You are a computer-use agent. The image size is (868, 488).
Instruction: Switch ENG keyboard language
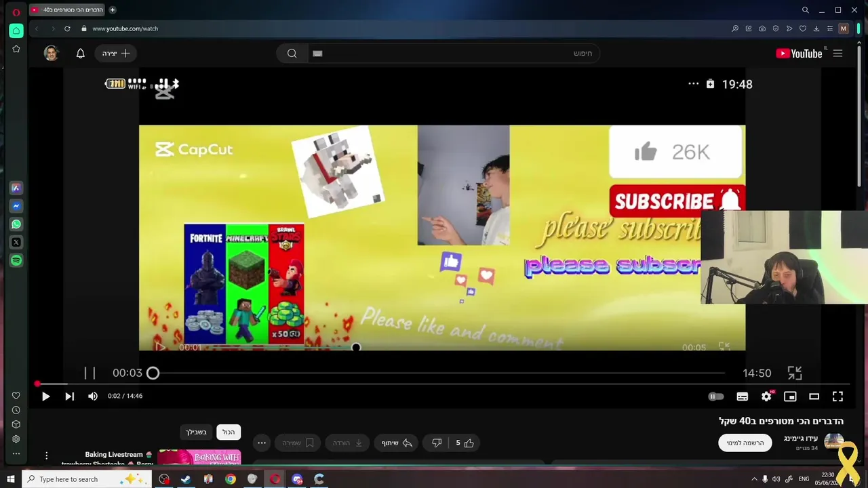pyautogui.click(x=804, y=479)
